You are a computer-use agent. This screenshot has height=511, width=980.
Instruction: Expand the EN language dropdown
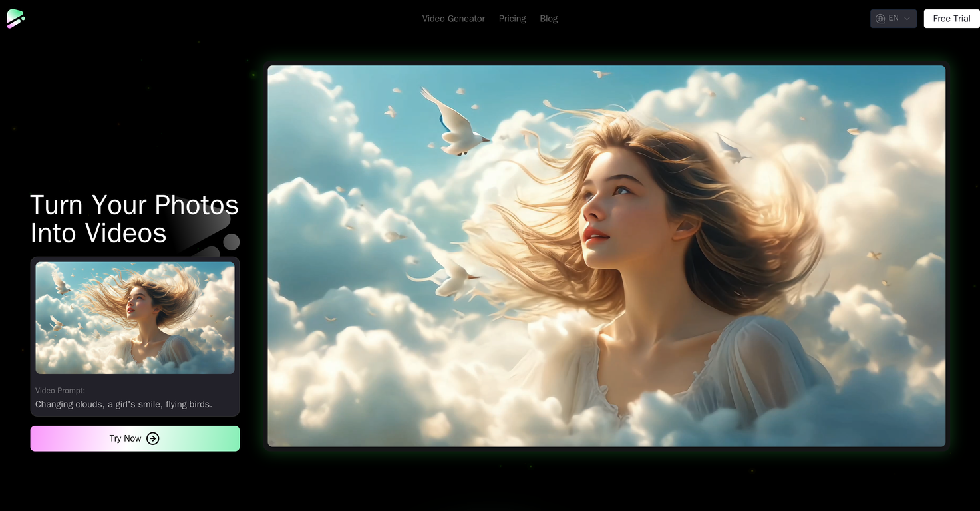pyautogui.click(x=893, y=18)
